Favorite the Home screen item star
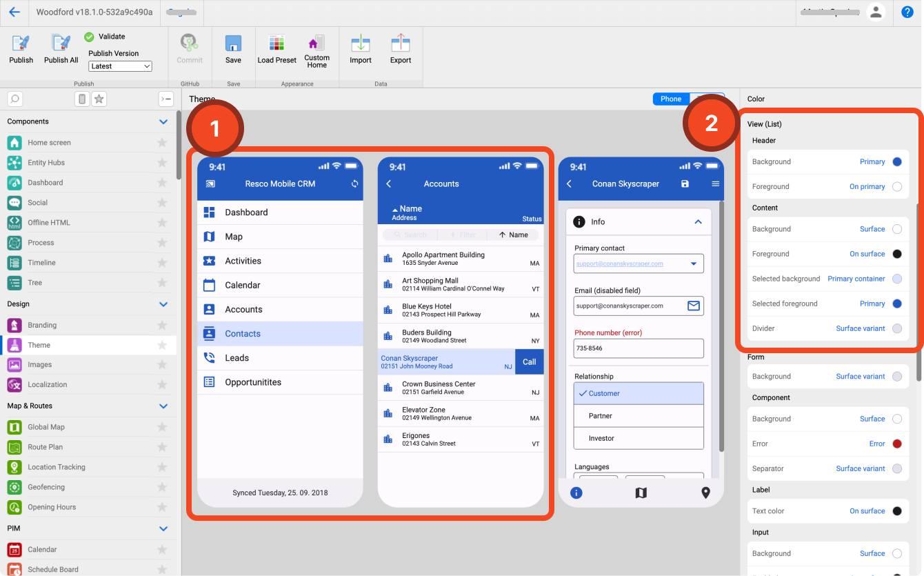 [x=162, y=143]
